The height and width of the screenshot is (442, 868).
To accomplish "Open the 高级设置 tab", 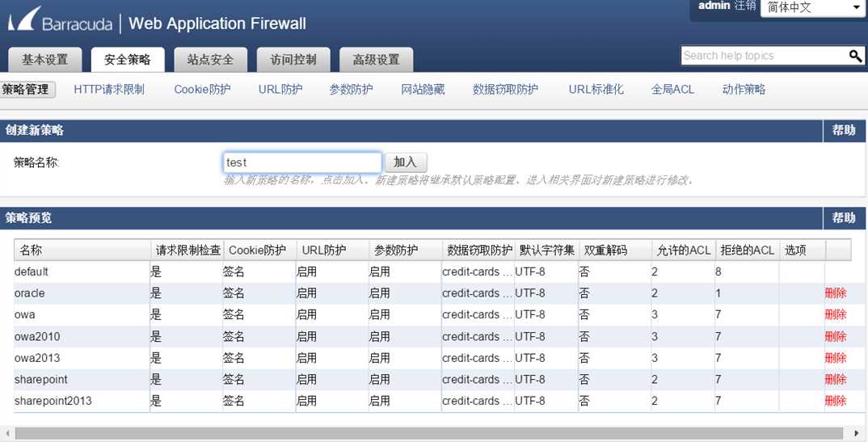I will click(377, 59).
